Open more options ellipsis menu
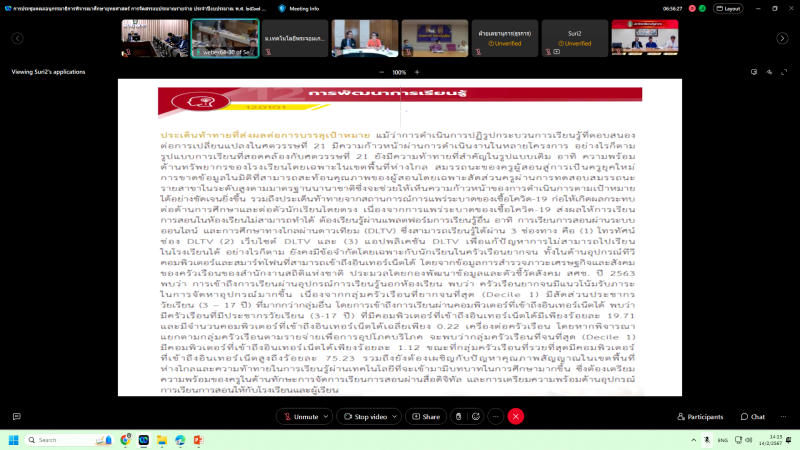The image size is (800, 450). [x=495, y=416]
